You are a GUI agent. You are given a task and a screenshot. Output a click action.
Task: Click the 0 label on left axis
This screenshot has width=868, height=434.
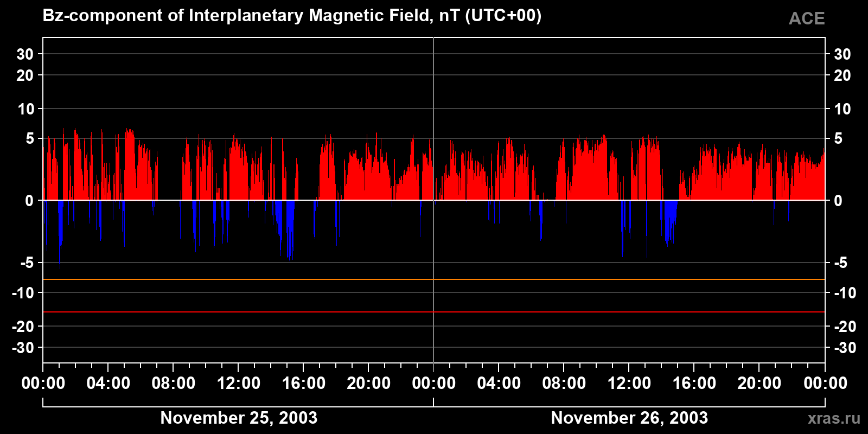(30, 201)
